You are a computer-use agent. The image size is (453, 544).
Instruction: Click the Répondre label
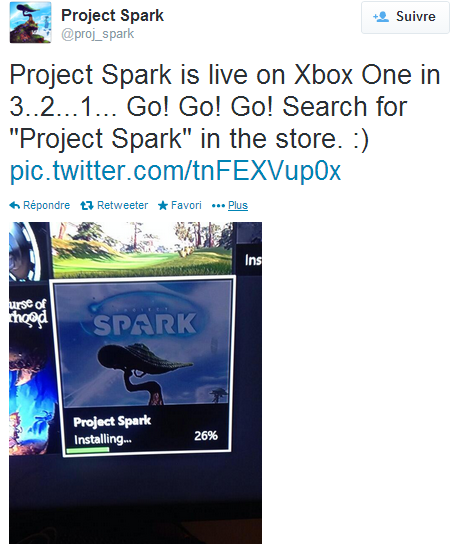(x=46, y=205)
